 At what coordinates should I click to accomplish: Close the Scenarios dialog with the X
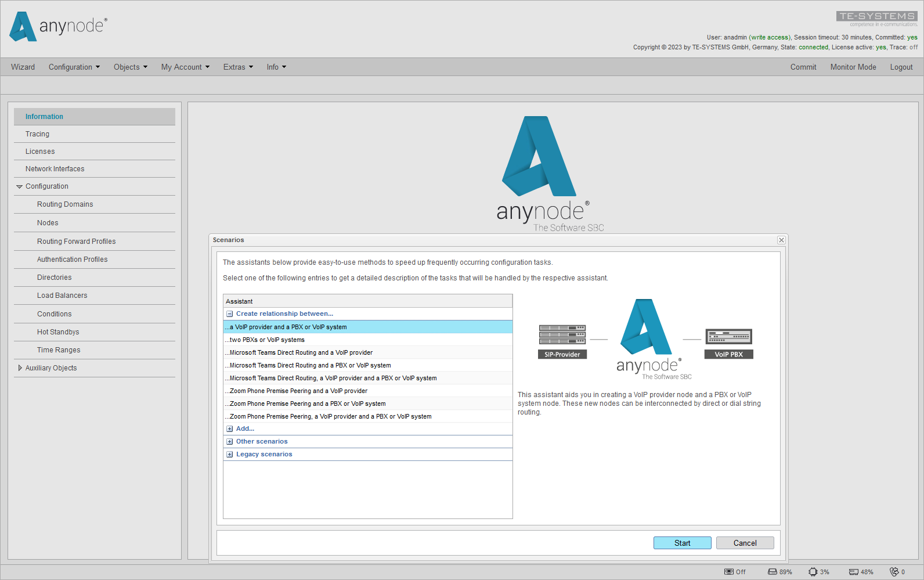click(x=781, y=240)
